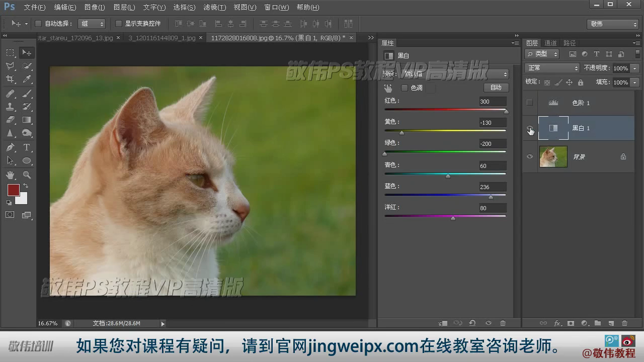Hide the 背景 layer
The width and height of the screenshot is (644, 362).
(529, 156)
